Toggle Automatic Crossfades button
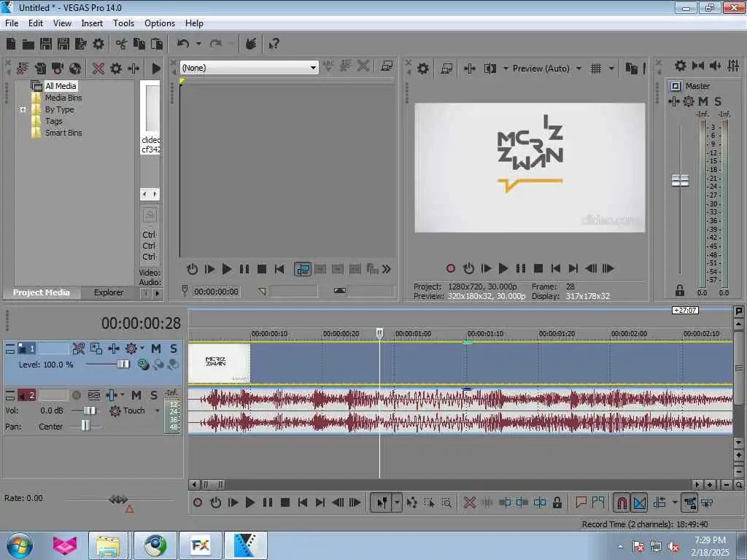Screen dimensions: 747x560 click(x=639, y=502)
